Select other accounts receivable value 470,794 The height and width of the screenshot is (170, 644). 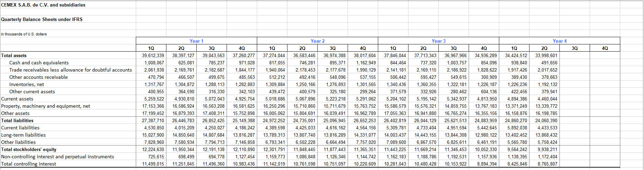[156, 77]
